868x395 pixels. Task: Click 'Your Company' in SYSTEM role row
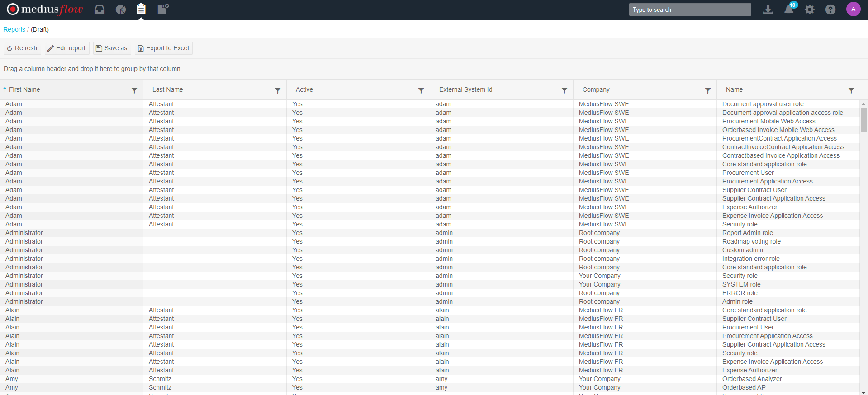pyautogui.click(x=599, y=284)
